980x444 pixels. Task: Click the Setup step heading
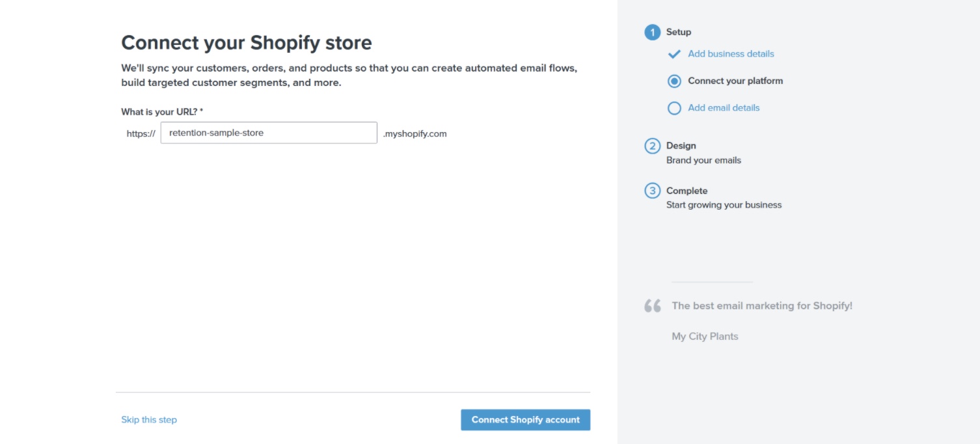[679, 32]
